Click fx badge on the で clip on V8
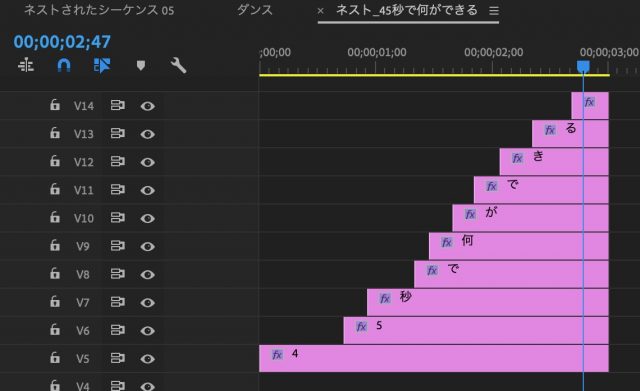Image resolution: width=640 pixels, height=391 pixels. 432,270
